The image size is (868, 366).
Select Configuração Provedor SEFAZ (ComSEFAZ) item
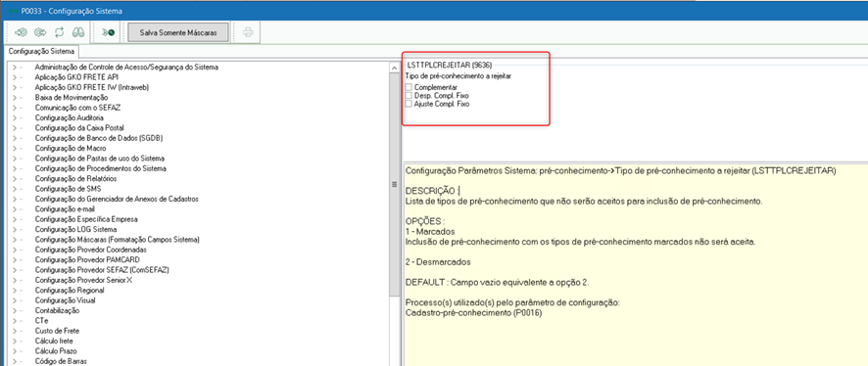[101, 270]
